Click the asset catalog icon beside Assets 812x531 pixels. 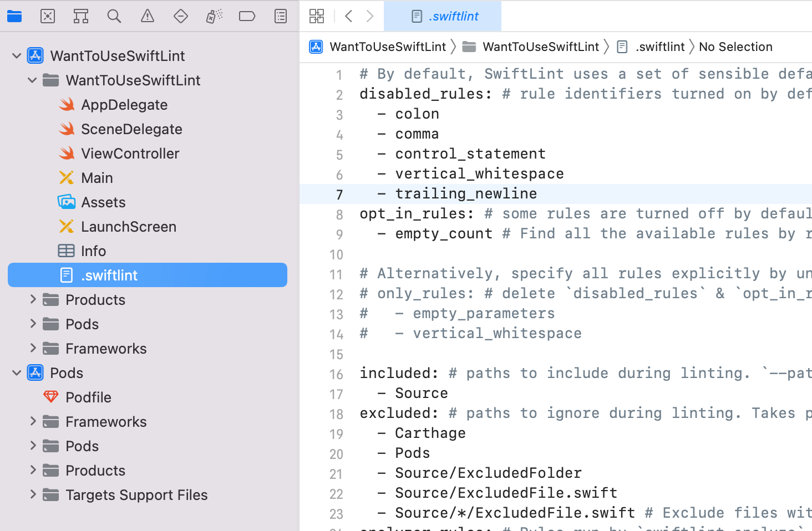pyautogui.click(x=67, y=202)
